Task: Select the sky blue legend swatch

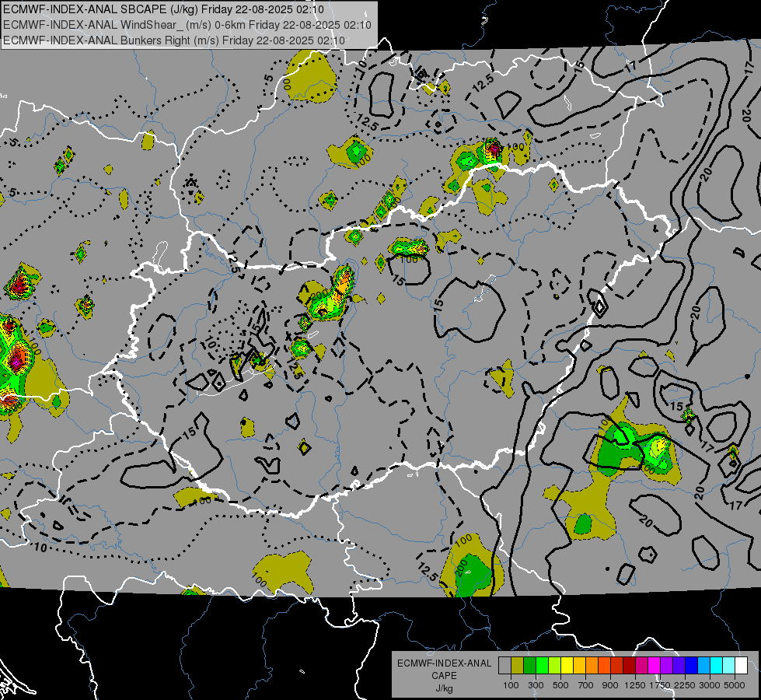Action: click(x=703, y=666)
